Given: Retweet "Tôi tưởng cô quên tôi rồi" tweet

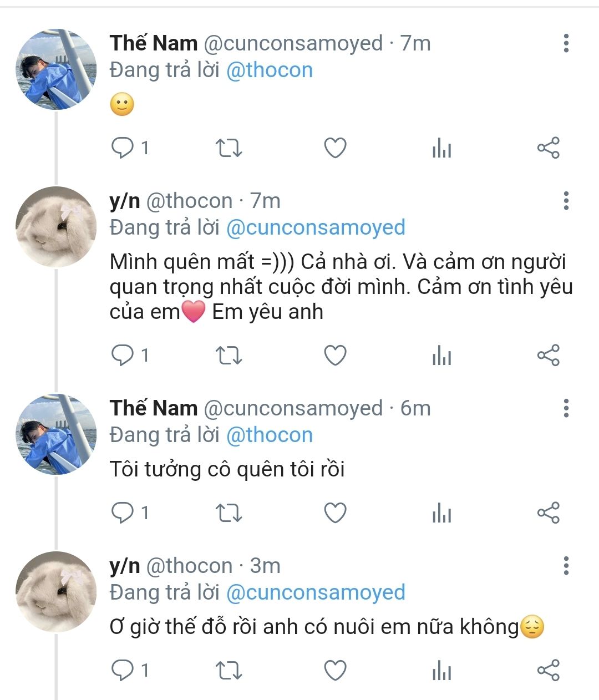Looking at the screenshot, I should click(228, 513).
